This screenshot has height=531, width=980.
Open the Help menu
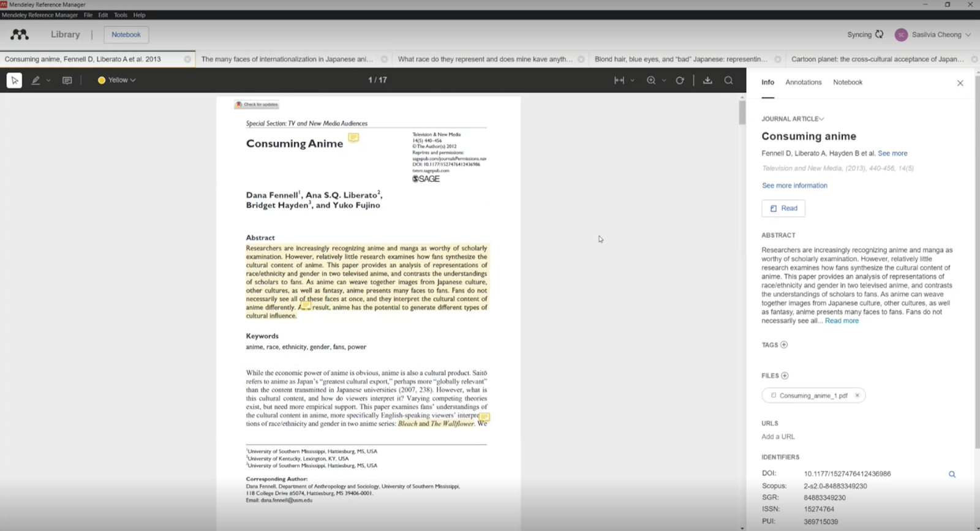point(140,15)
